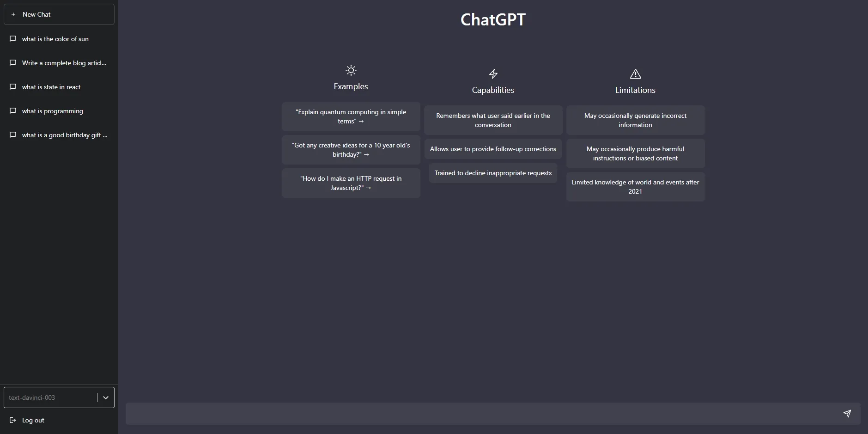Click the Limitations column heading
This screenshot has width=868, height=434.
(x=636, y=90)
